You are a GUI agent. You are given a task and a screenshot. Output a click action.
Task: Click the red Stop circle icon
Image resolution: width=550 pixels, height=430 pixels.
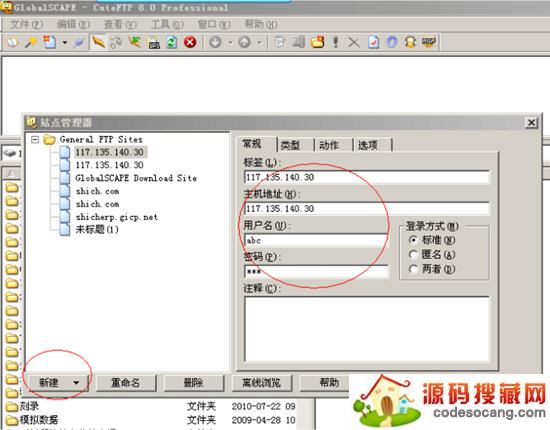coord(190,42)
